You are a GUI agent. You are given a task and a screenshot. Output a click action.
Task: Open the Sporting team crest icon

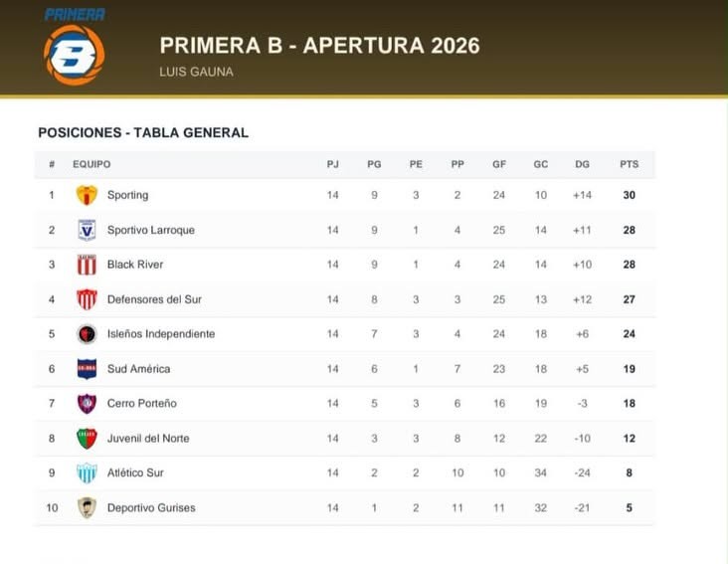tap(87, 195)
